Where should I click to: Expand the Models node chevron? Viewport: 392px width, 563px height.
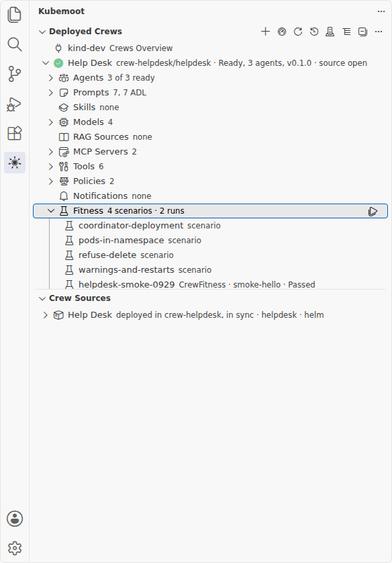pos(51,122)
